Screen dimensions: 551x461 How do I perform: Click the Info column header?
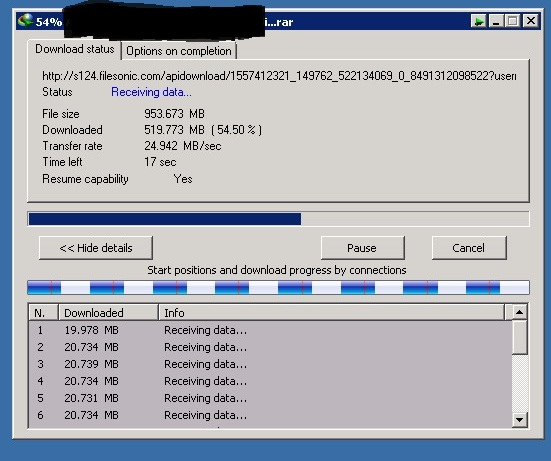[x=332, y=312]
